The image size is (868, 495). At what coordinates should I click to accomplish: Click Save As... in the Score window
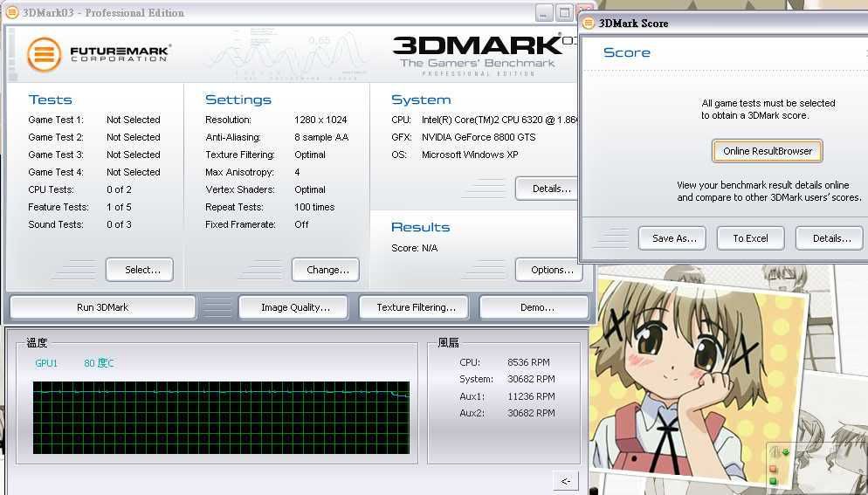tap(672, 238)
